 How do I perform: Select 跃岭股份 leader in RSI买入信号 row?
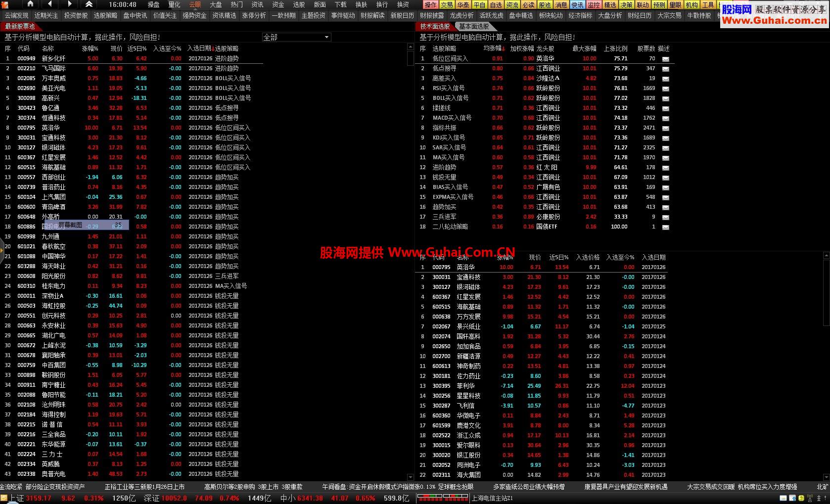click(548, 88)
